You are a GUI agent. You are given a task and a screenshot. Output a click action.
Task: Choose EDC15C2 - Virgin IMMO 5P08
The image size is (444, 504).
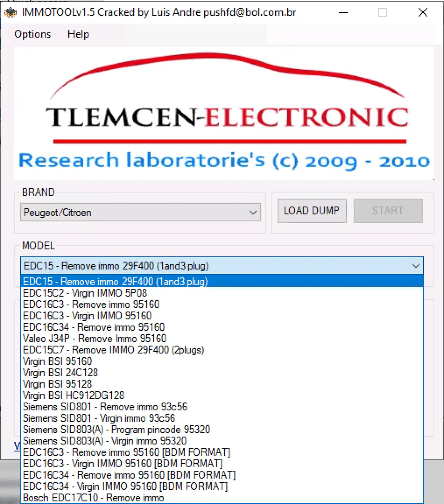(x=222, y=293)
